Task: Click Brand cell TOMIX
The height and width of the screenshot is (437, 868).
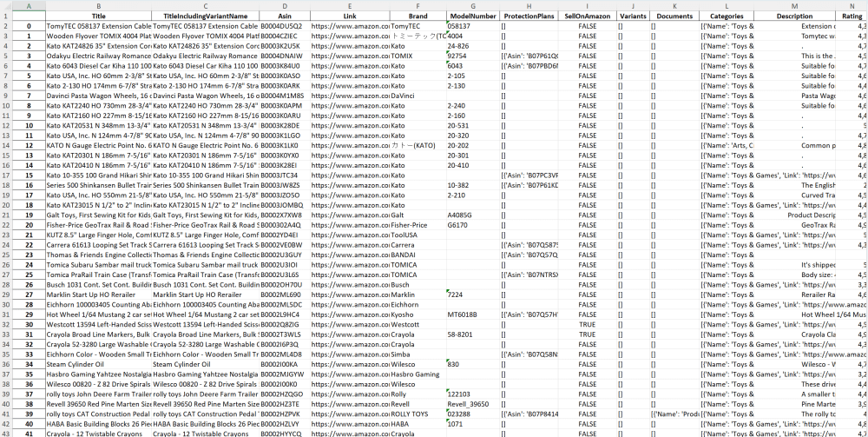Action: point(418,56)
